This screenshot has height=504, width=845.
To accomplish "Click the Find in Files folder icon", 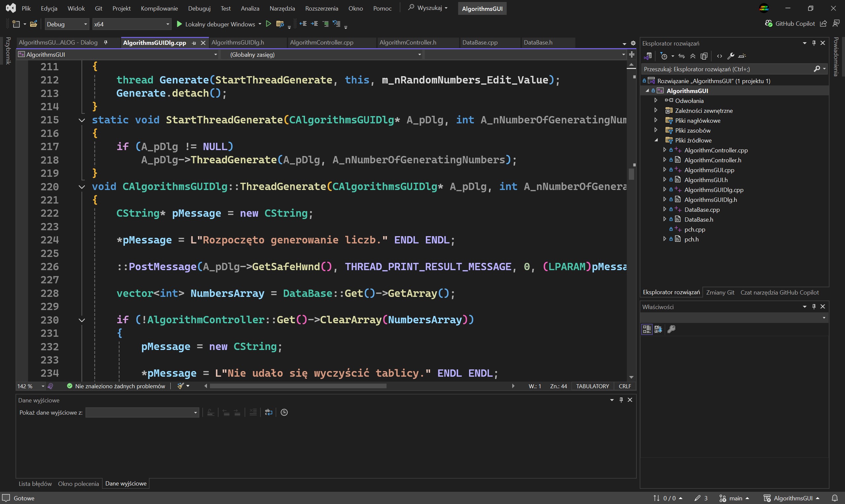I will tap(280, 24).
